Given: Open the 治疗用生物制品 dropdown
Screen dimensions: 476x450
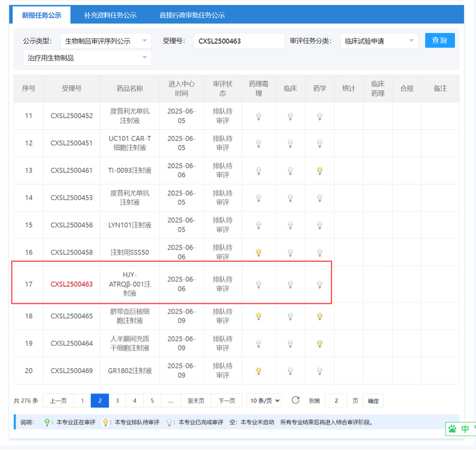Looking at the screenshot, I should 87,58.
